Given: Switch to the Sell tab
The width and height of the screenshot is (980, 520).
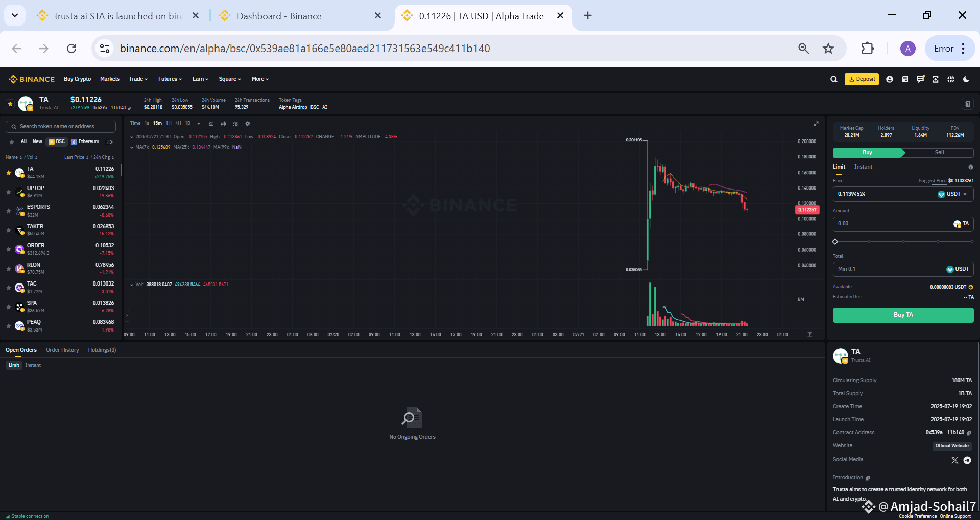Looking at the screenshot, I should click(x=939, y=153).
